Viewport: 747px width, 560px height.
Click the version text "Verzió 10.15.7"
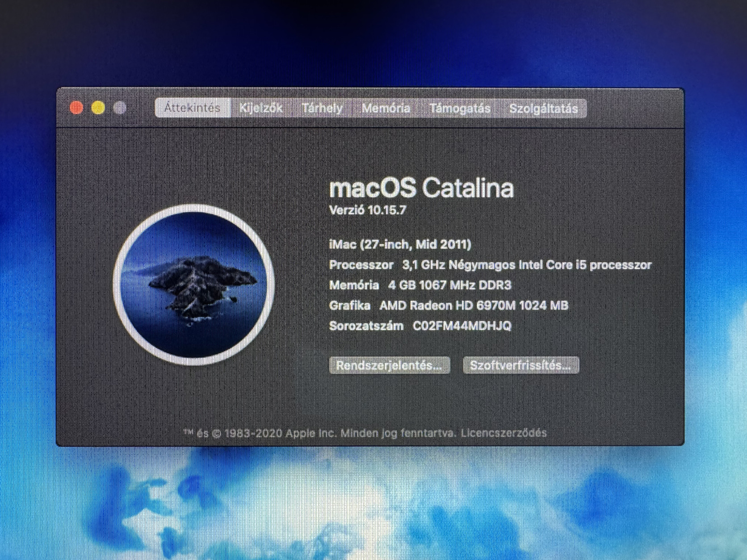(368, 210)
